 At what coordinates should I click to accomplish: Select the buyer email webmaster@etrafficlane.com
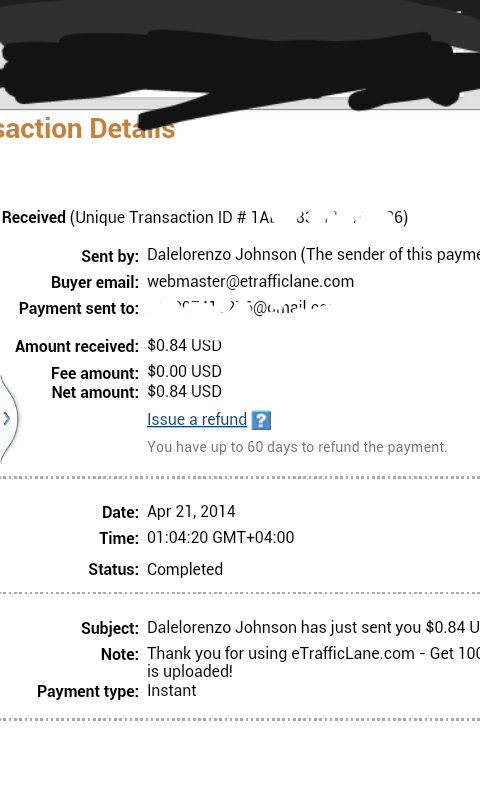click(x=250, y=282)
